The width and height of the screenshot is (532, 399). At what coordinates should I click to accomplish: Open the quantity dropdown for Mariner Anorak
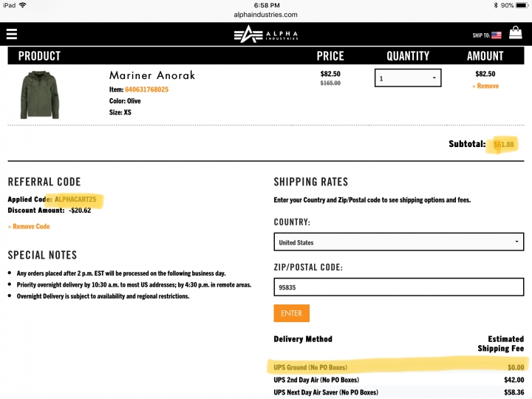(408, 78)
